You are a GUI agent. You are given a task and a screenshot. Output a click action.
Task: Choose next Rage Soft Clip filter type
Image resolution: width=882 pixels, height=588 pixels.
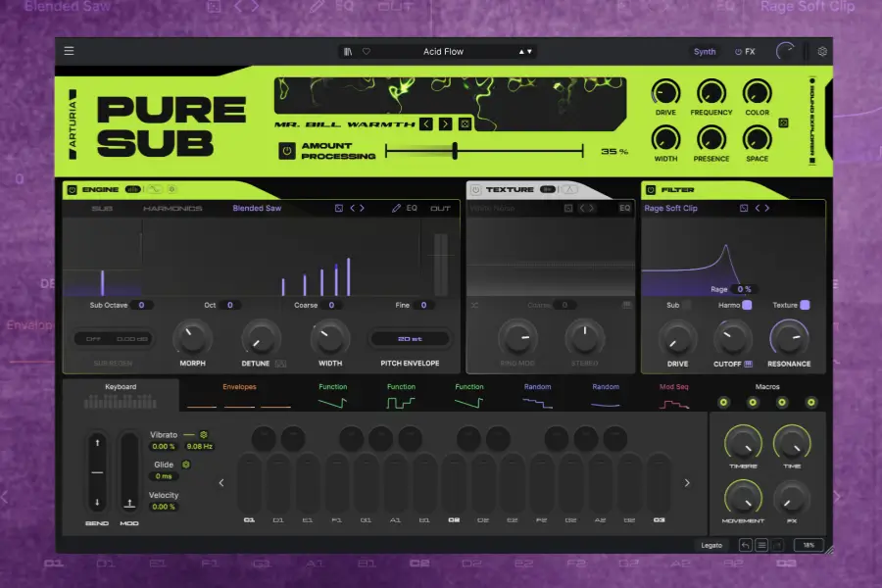pos(766,208)
